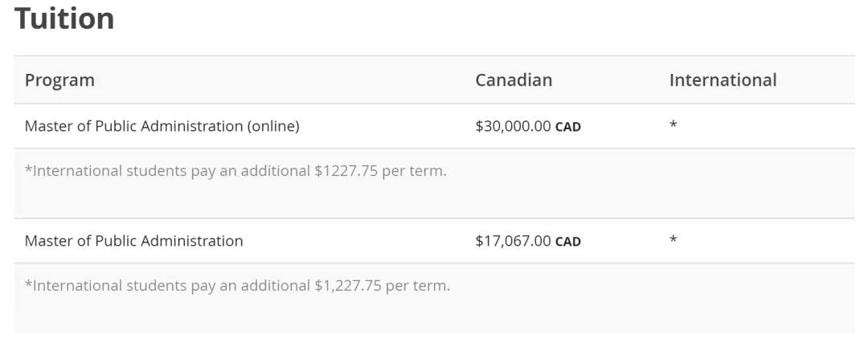Click the International asterisk in the $17,067.00 row
This screenshot has width=868, height=338.
[673, 239]
